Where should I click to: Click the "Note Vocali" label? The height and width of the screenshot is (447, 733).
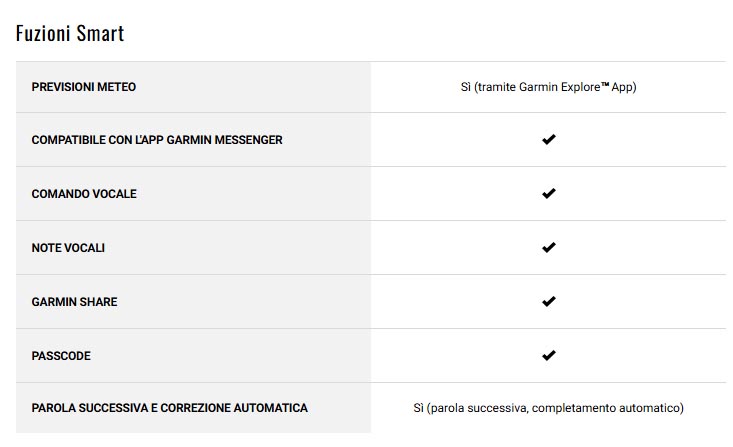(68, 247)
